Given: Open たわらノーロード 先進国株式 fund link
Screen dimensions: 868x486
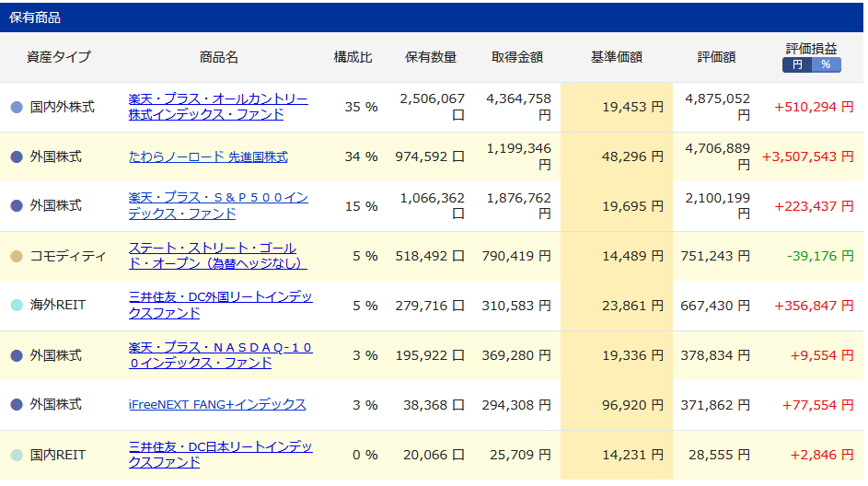Looking at the screenshot, I should [208, 156].
